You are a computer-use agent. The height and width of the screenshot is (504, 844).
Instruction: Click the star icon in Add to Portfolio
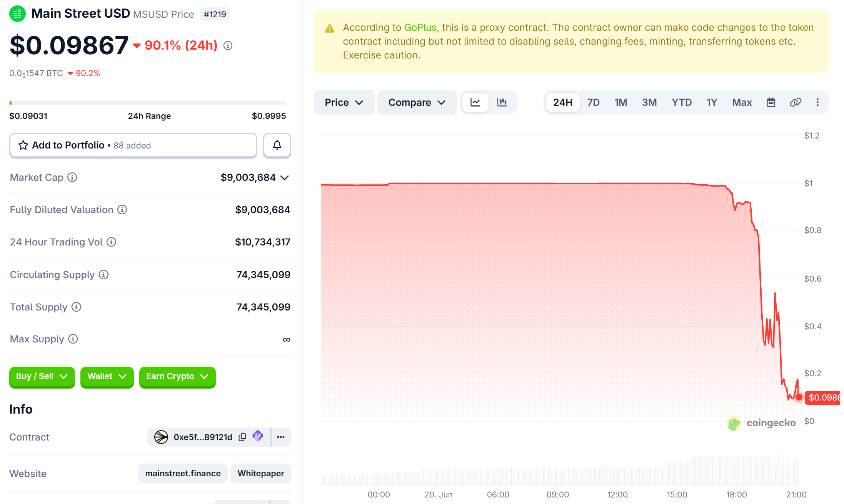(x=23, y=145)
